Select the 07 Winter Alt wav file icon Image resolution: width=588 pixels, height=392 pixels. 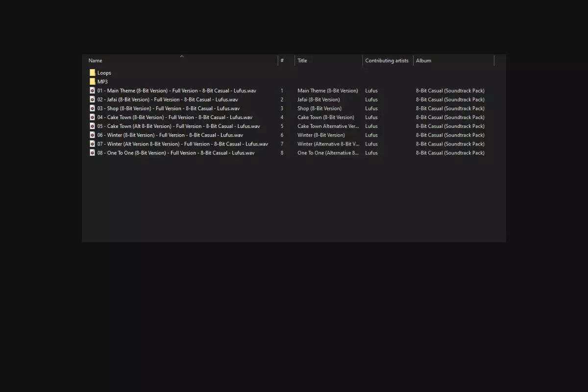point(92,144)
